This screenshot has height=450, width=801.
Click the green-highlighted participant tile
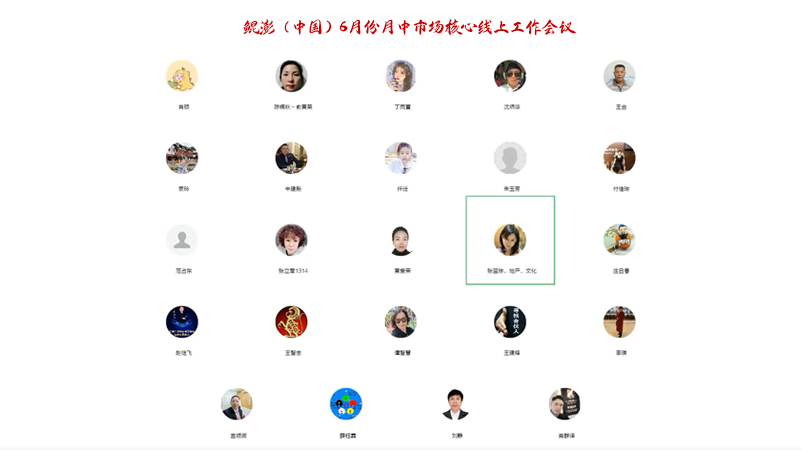tap(510, 240)
